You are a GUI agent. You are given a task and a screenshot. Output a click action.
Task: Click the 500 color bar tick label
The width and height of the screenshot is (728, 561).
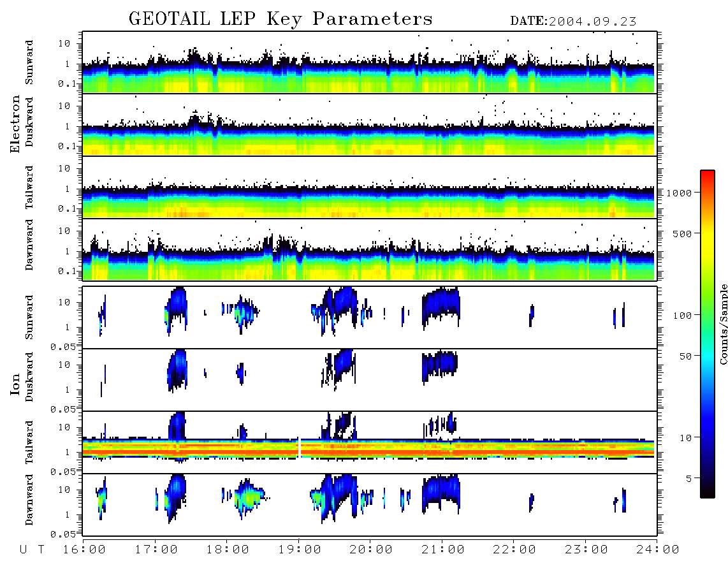click(x=683, y=233)
